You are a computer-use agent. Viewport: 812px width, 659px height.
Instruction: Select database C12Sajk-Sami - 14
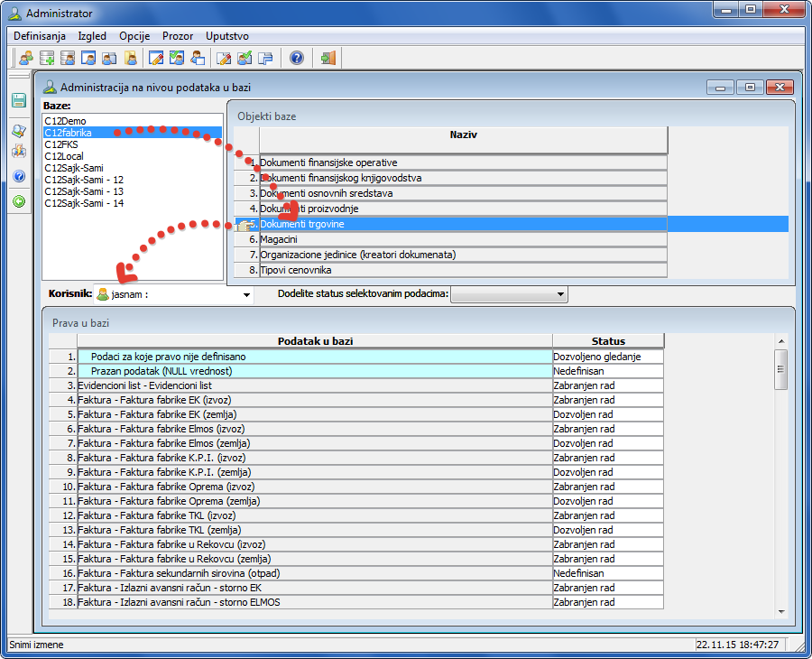pos(134,204)
